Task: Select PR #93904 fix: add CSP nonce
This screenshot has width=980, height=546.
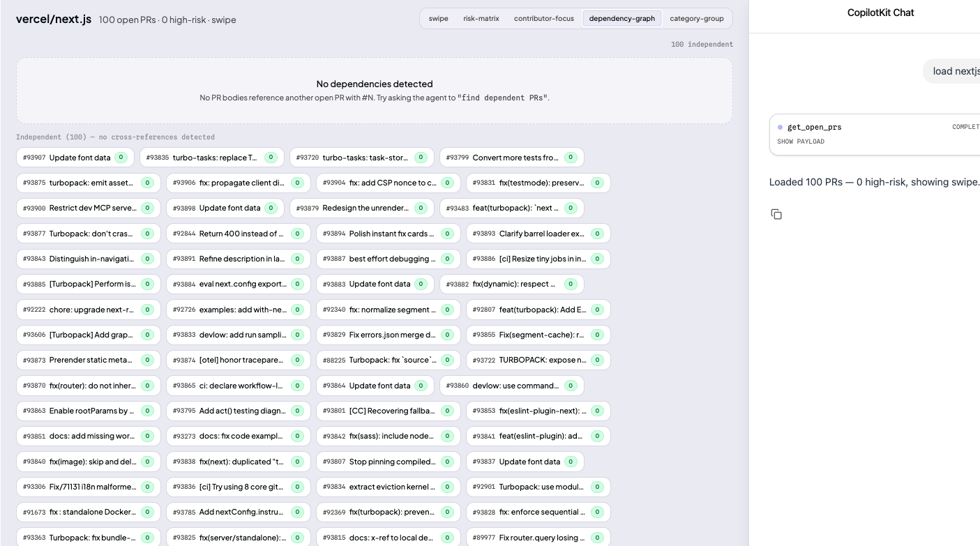Action: [389, 183]
